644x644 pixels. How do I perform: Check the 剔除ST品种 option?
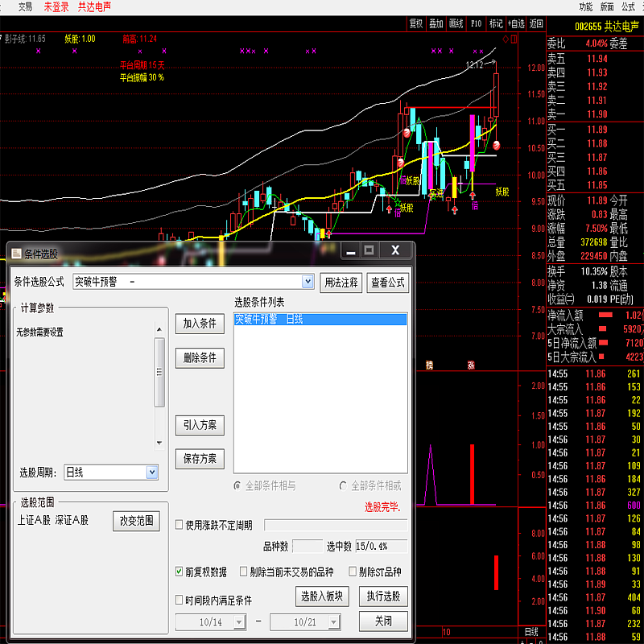click(353, 572)
